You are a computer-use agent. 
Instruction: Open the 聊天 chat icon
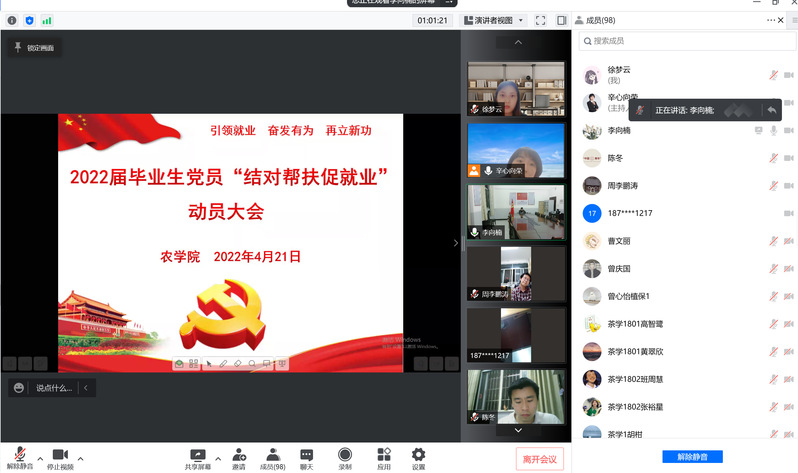tap(306, 459)
